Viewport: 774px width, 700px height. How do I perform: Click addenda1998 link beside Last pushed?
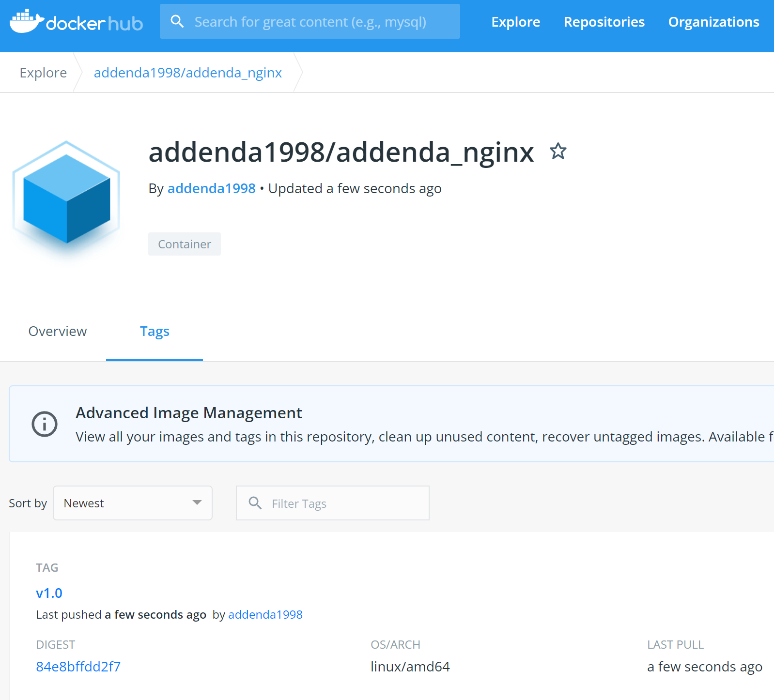tap(265, 615)
